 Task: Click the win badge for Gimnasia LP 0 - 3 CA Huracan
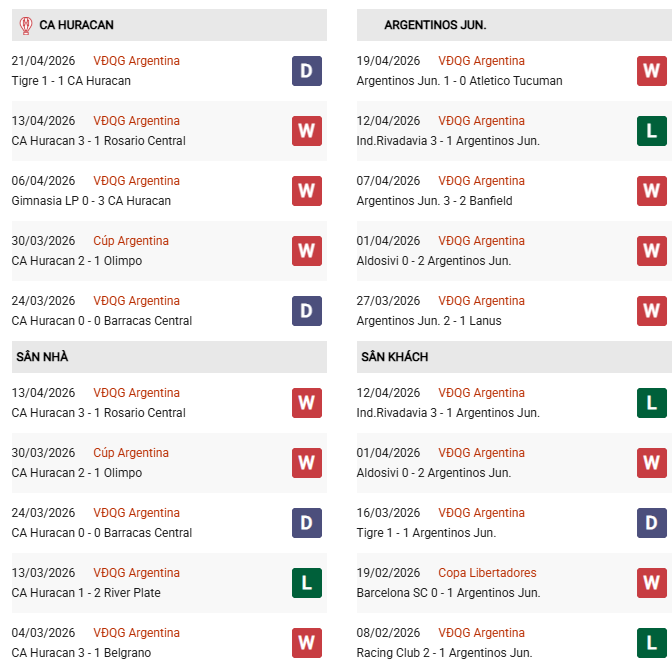point(306,191)
